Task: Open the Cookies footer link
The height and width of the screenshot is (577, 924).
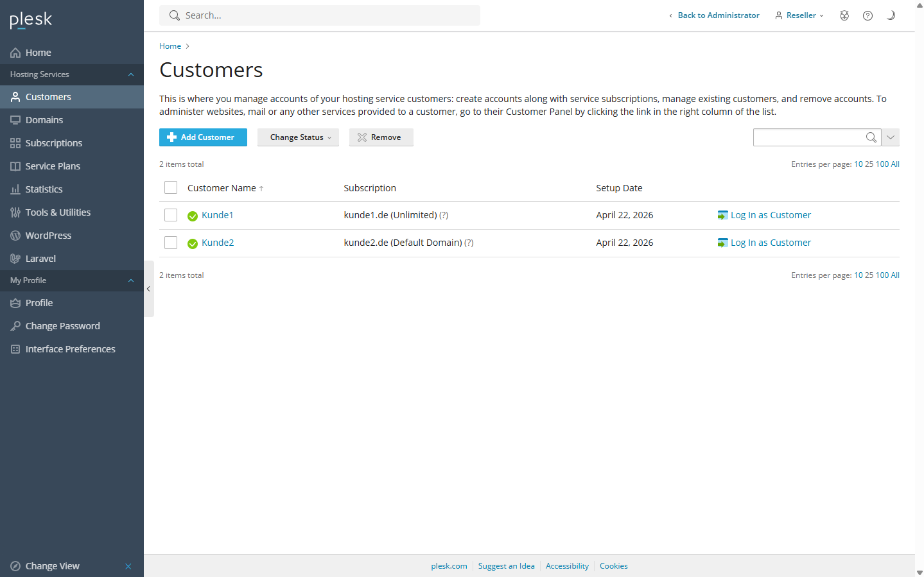Action: click(613, 566)
